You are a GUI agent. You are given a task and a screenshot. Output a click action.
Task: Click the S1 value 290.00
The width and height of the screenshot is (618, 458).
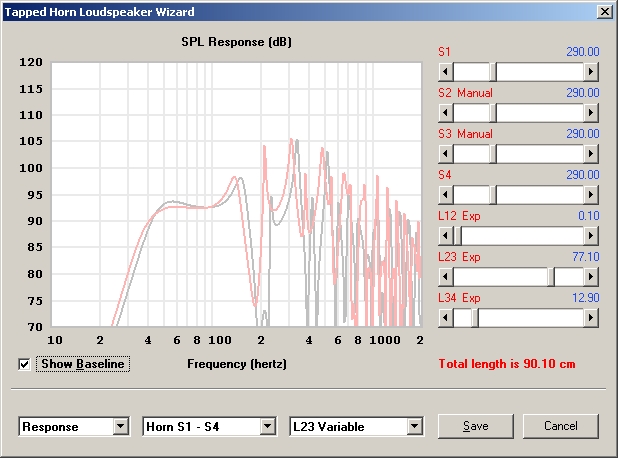coord(583,52)
